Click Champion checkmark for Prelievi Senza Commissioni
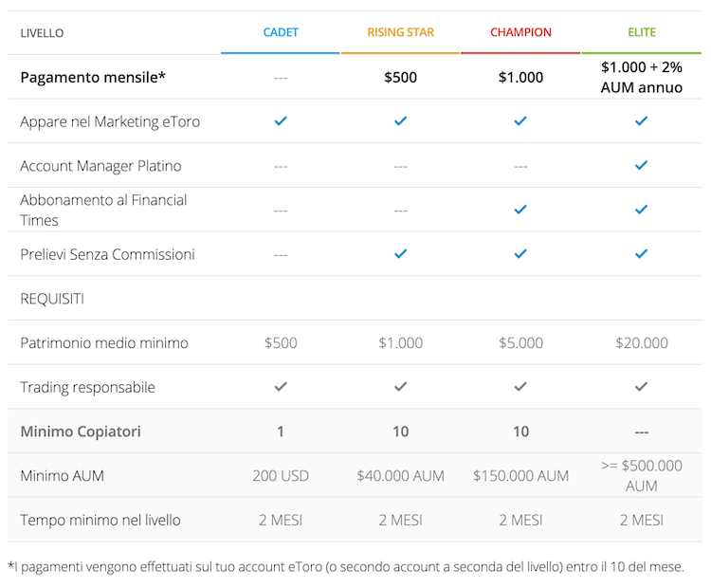 [x=520, y=253]
